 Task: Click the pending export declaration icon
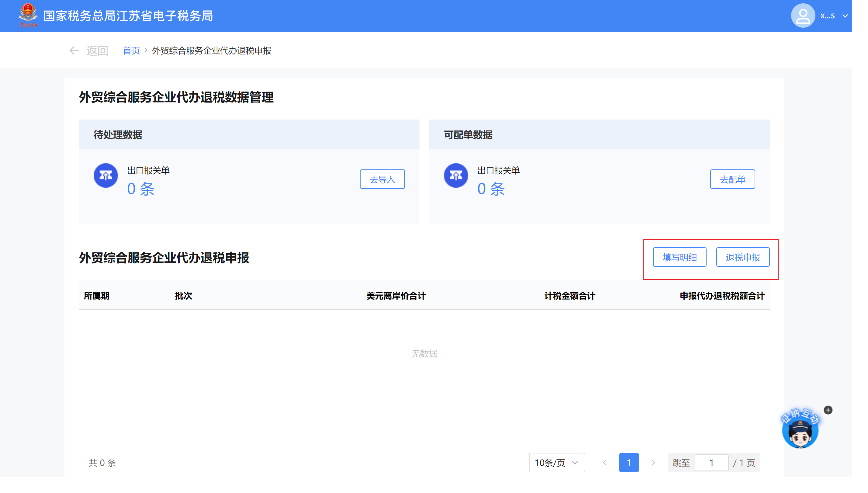coord(105,175)
